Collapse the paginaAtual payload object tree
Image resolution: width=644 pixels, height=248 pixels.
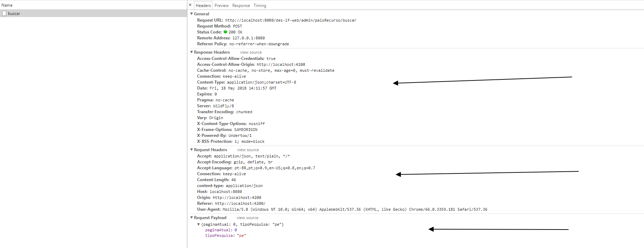point(199,224)
